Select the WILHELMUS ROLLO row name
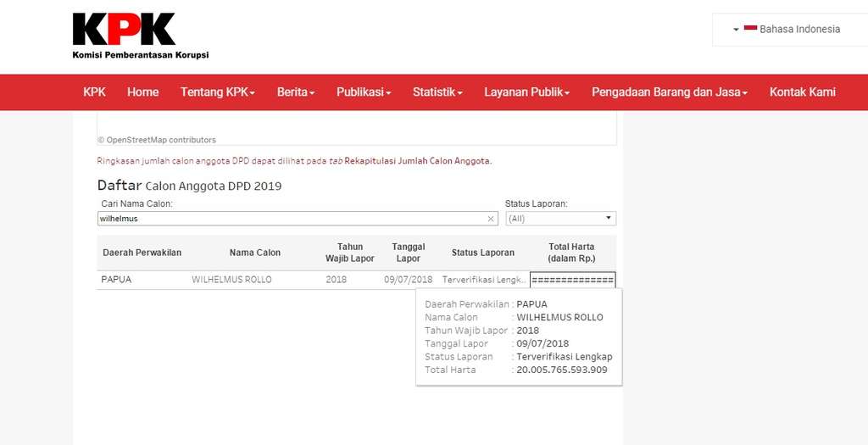Viewport: 868px width, 445px height. (231, 280)
